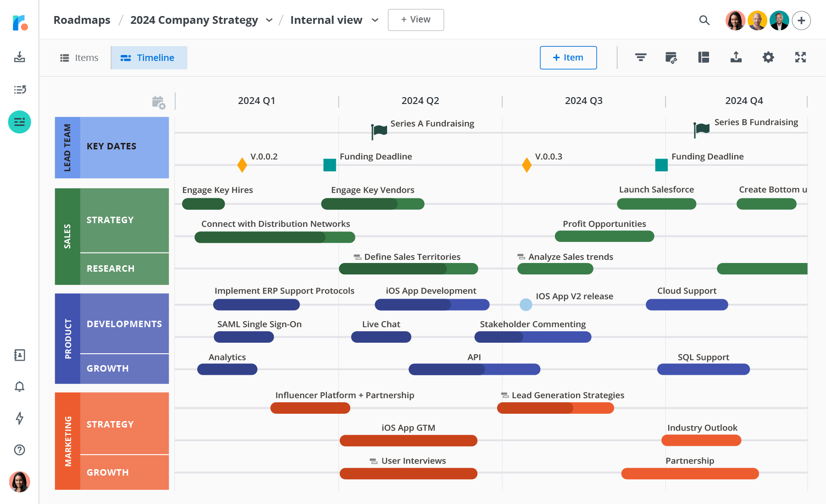The width and height of the screenshot is (826, 504).
Task: Add a view with + View button
Action: [x=416, y=20]
